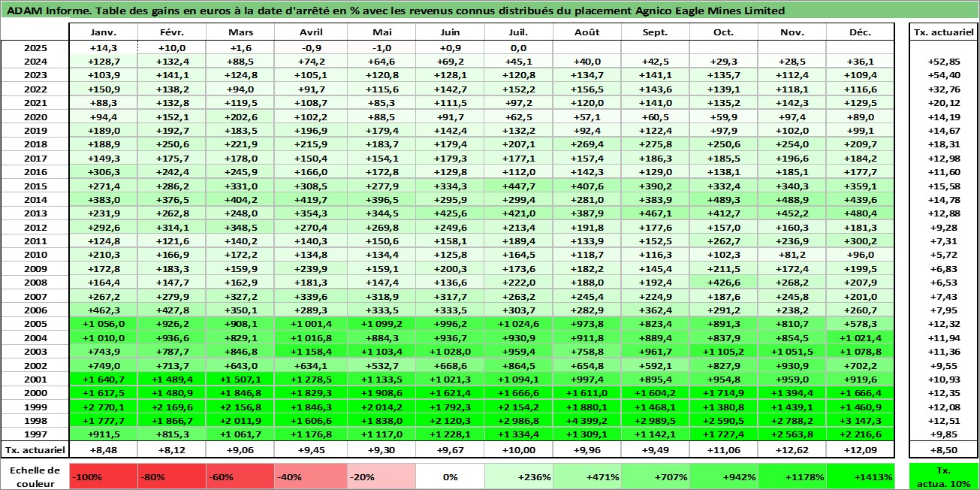Select the 'Tx. actuariel' header at top right

click(x=944, y=32)
